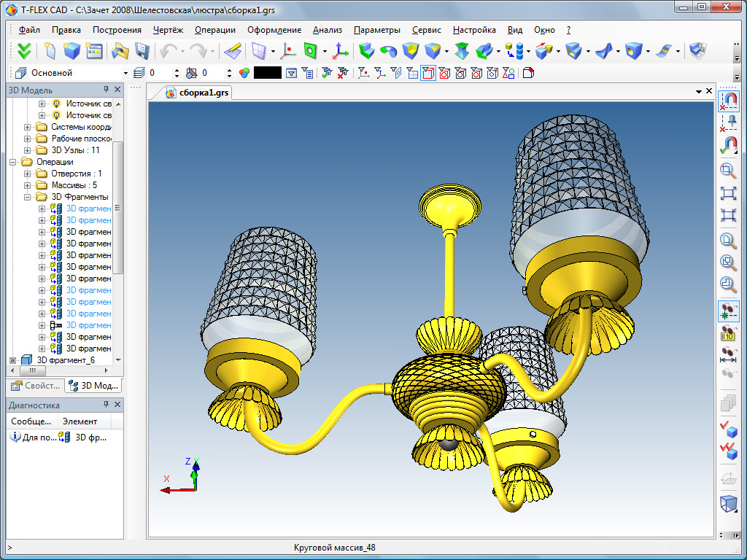The width and height of the screenshot is (747, 560).
Task: Toggle magnet snap with green check
Action: [x=728, y=145]
